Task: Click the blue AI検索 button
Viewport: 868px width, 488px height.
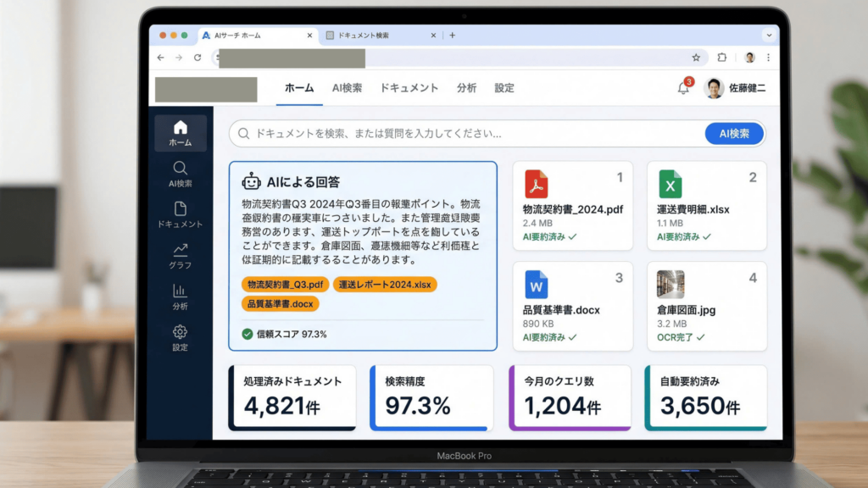Action: coord(734,134)
